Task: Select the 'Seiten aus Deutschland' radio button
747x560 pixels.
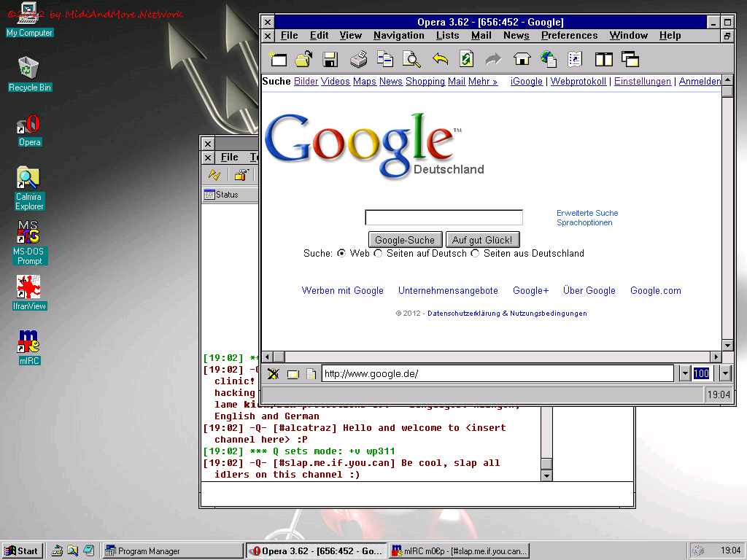Action: 476,254
